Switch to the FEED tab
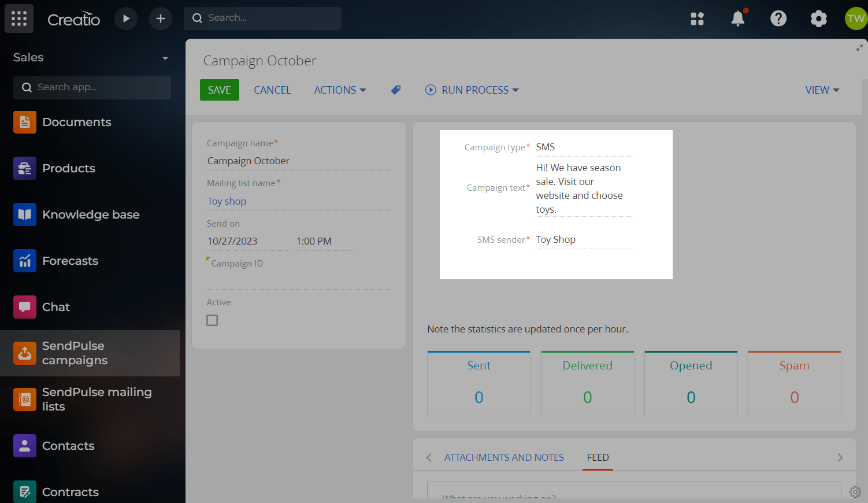This screenshot has height=503, width=868. pyautogui.click(x=598, y=457)
